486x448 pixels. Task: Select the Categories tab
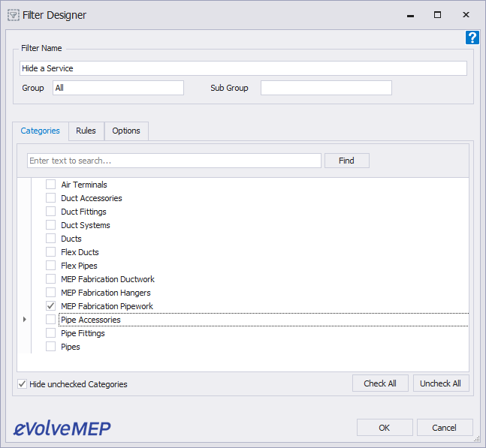coord(41,131)
